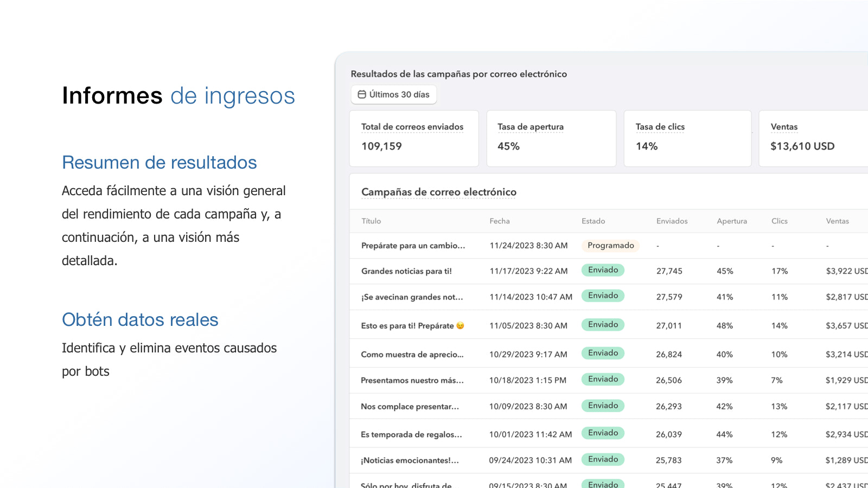Click the sent count 26,506
The image size is (868, 488).
[x=669, y=381]
